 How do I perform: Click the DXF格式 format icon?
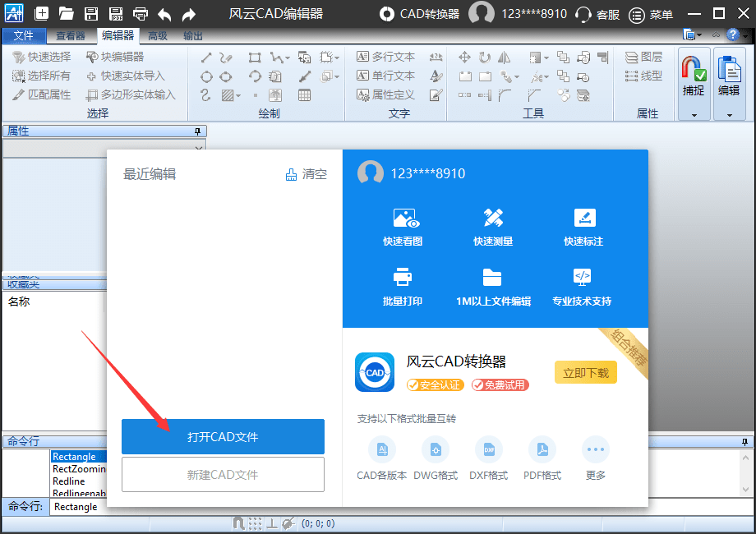click(489, 449)
